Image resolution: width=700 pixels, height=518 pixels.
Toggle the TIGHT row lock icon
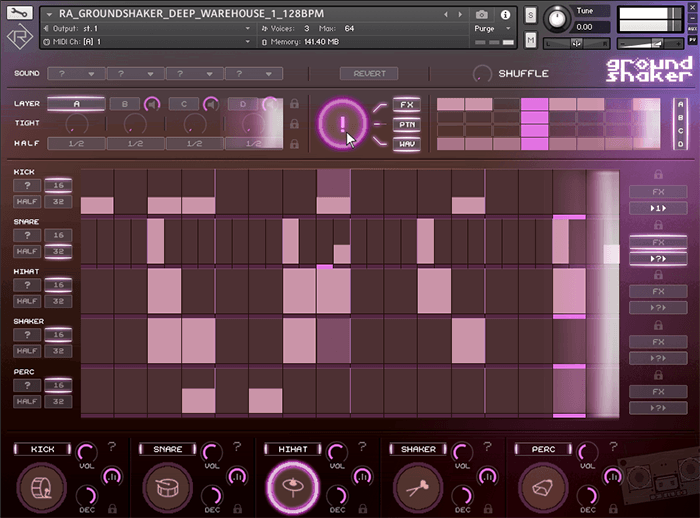point(294,124)
